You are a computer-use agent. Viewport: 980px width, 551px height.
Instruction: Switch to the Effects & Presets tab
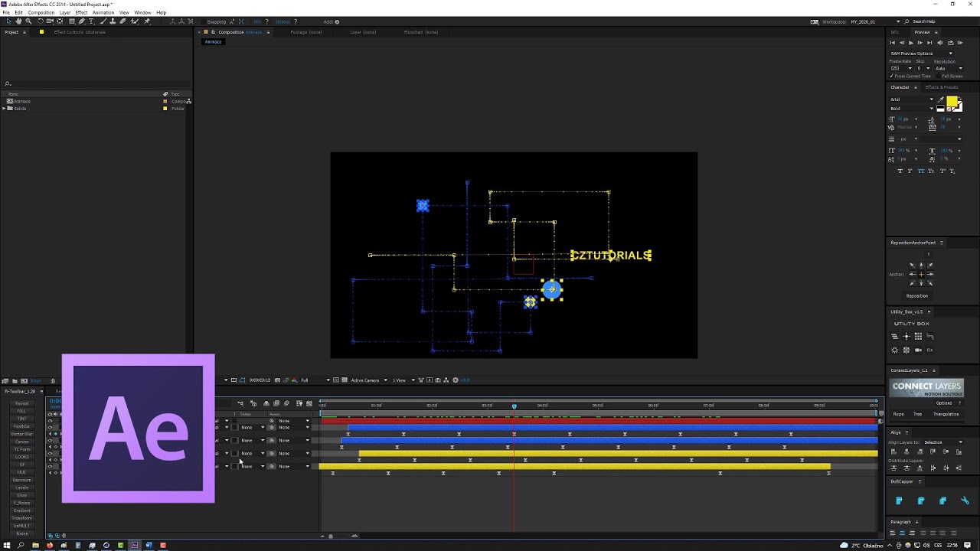[942, 87]
